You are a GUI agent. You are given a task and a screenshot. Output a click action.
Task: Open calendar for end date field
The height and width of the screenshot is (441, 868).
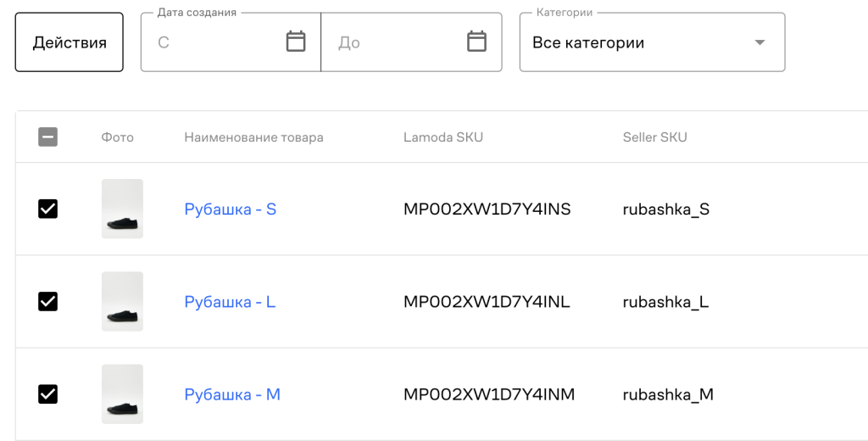(x=477, y=42)
